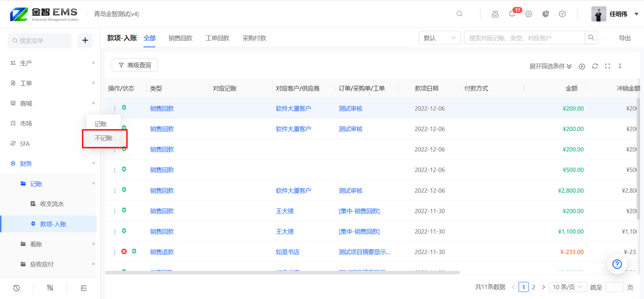The width and height of the screenshot is (644, 299).
Task: Click the next page arrow in pagination
Action: [x=543, y=287]
